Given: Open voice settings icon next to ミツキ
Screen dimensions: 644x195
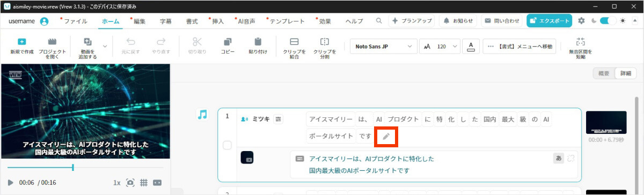Looking at the screenshot, I should [278, 119].
